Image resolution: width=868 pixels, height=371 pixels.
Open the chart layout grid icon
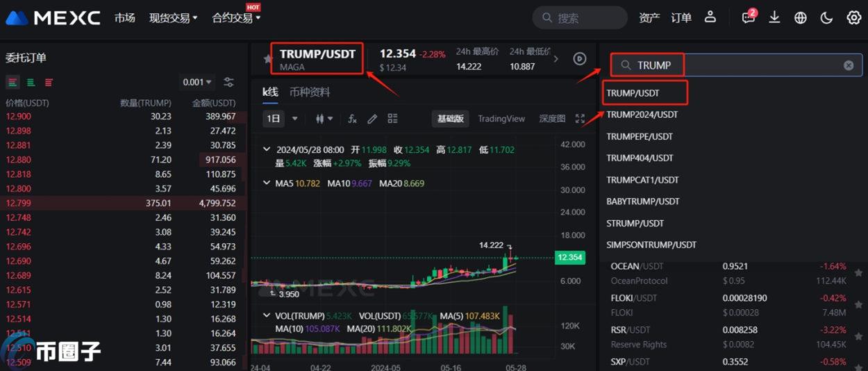pyautogui.click(x=392, y=119)
